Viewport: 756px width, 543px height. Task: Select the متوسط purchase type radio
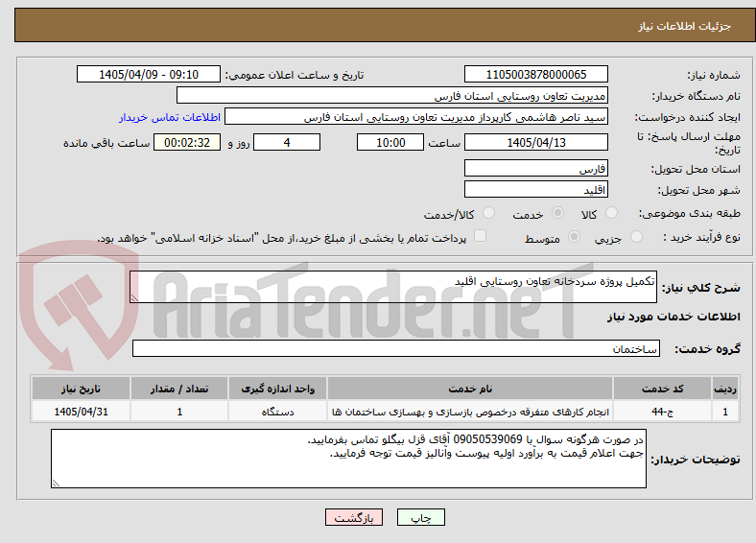tap(574, 236)
